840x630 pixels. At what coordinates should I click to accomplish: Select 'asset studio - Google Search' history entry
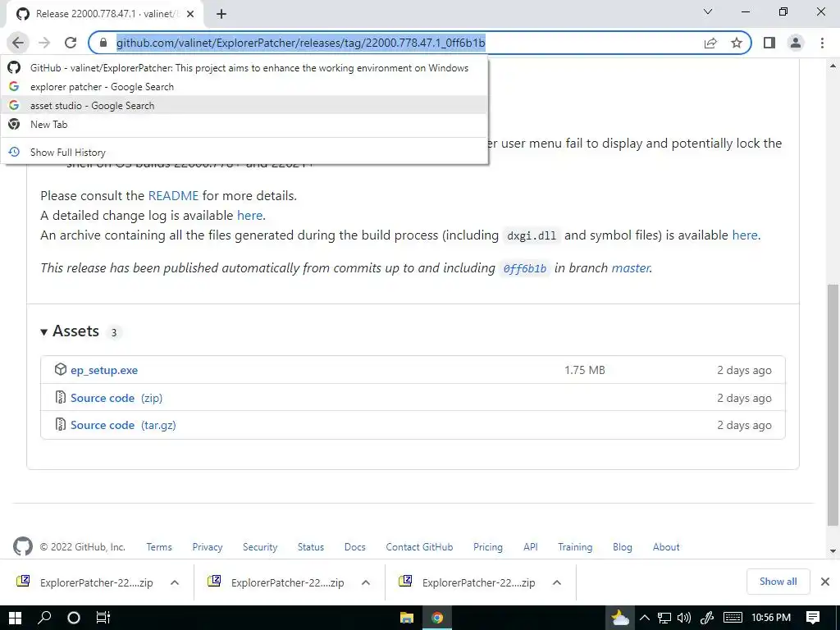pos(244,106)
